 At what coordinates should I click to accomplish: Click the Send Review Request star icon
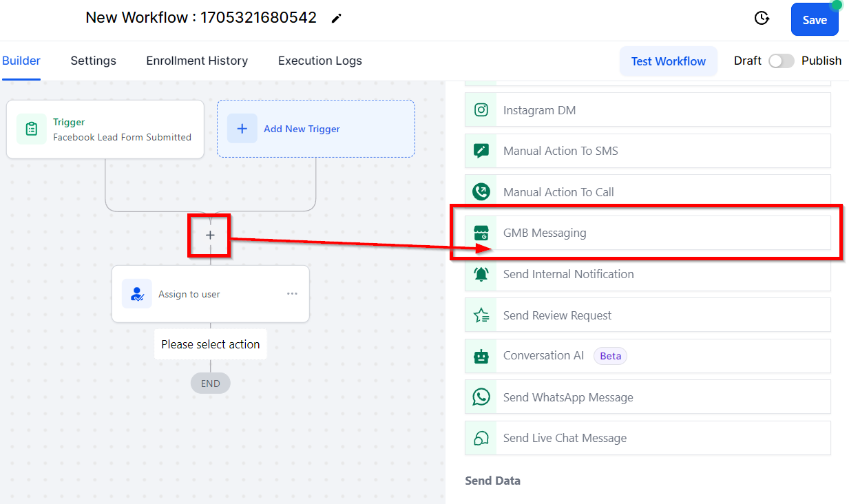tap(481, 315)
